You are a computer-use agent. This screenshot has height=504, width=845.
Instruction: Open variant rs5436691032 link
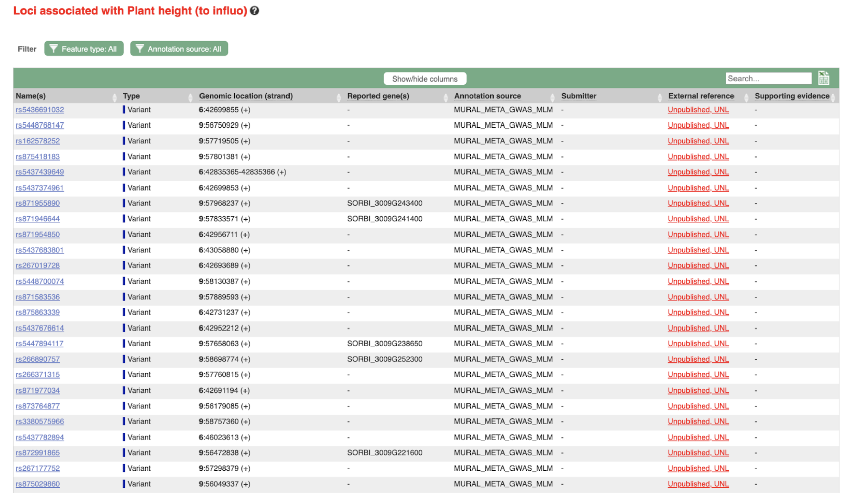(40, 110)
